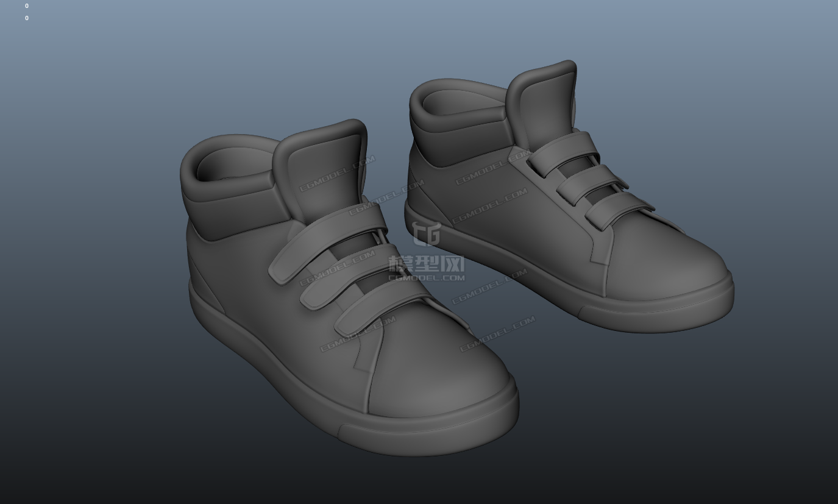This screenshot has width=838, height=504.
Task: Click CGMODEL.COM text beneath the 模型网 logo
Action: click(x=427, y=278)
